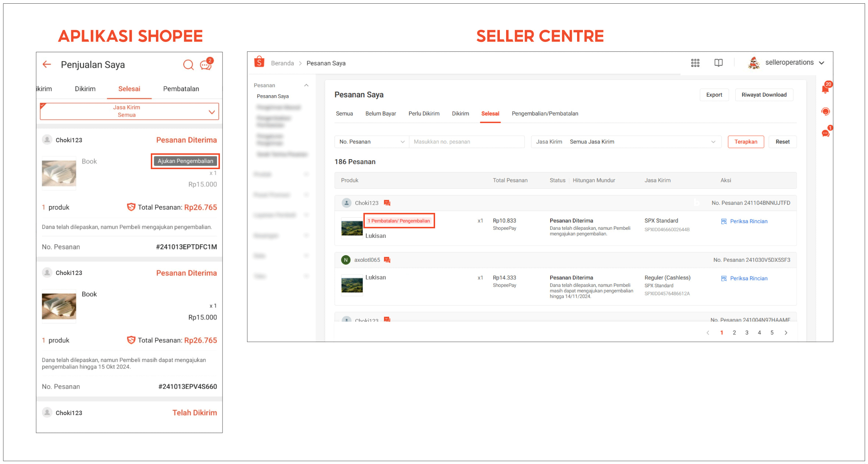Collapse the Pesanan sidebar section
Viewport: 868px width, 464px height.
306,85
